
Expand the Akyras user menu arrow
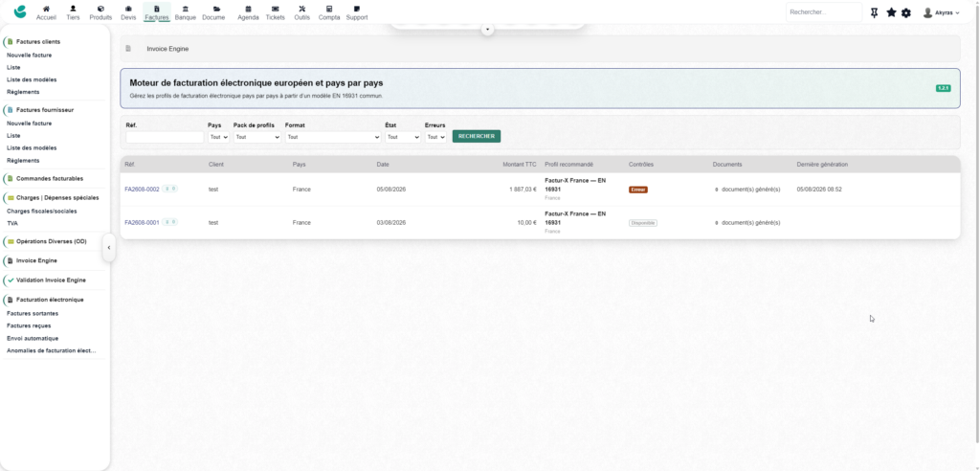(957, 13)
